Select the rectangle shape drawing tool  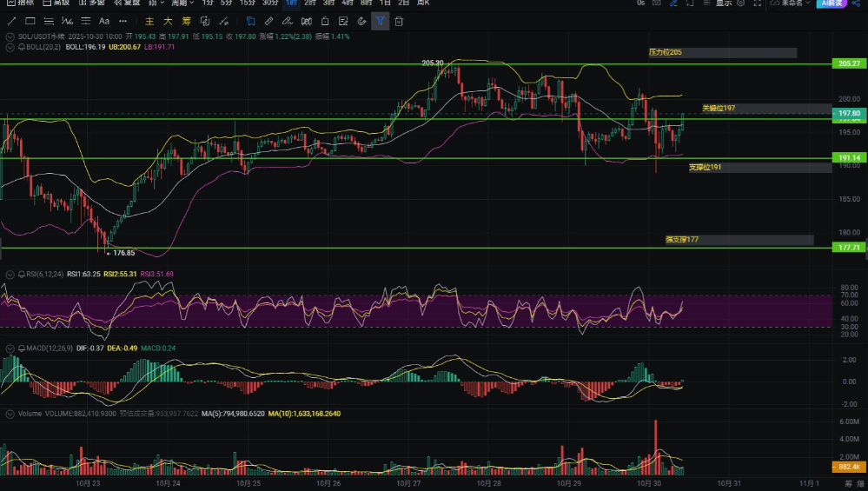pos(30,21)
